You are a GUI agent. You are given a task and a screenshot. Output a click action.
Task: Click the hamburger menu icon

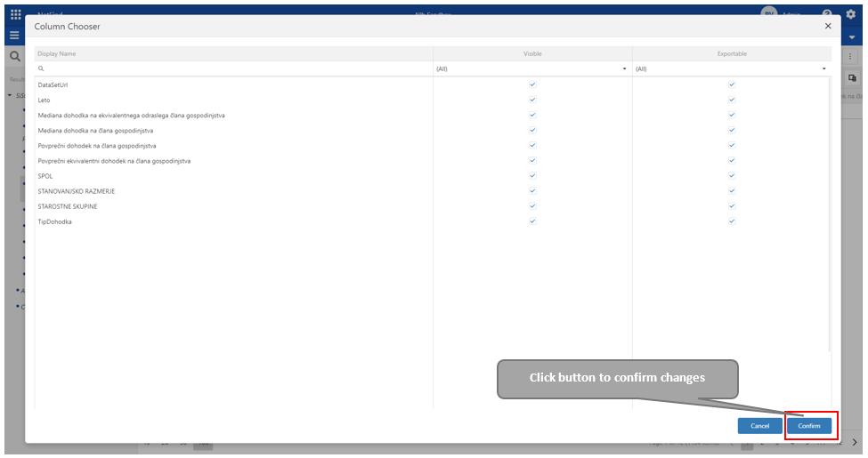coord(14,36)
